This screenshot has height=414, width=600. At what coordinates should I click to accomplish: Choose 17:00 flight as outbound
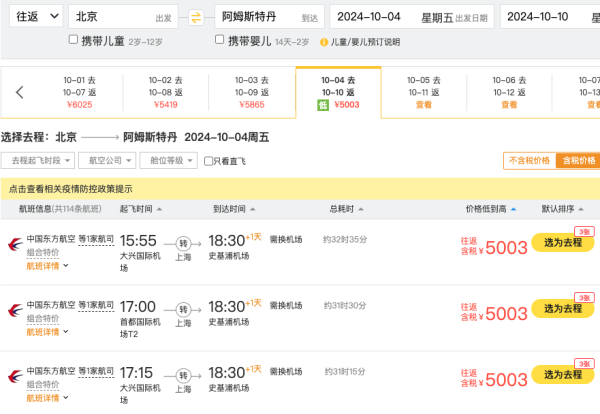point(563,309)
